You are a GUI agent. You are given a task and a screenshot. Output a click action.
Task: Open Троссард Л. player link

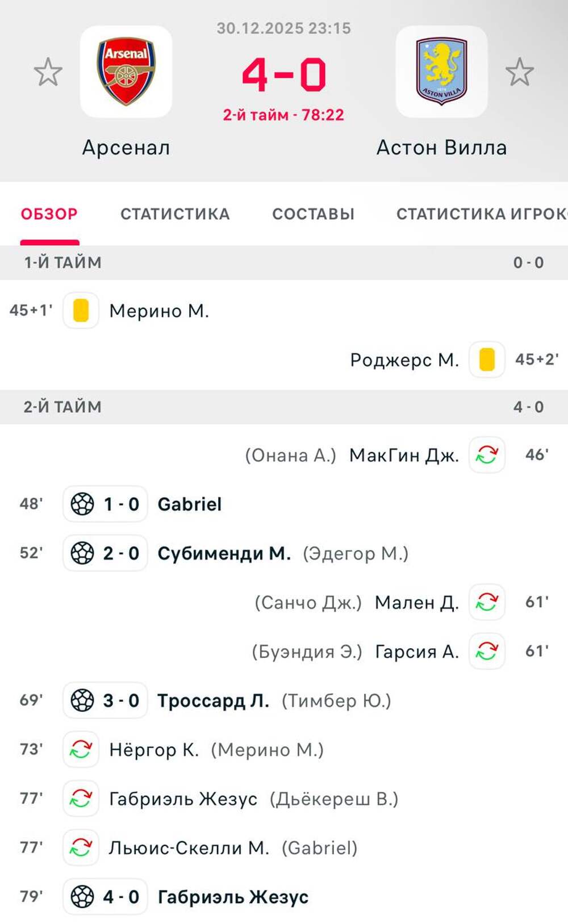coord(213,700)
